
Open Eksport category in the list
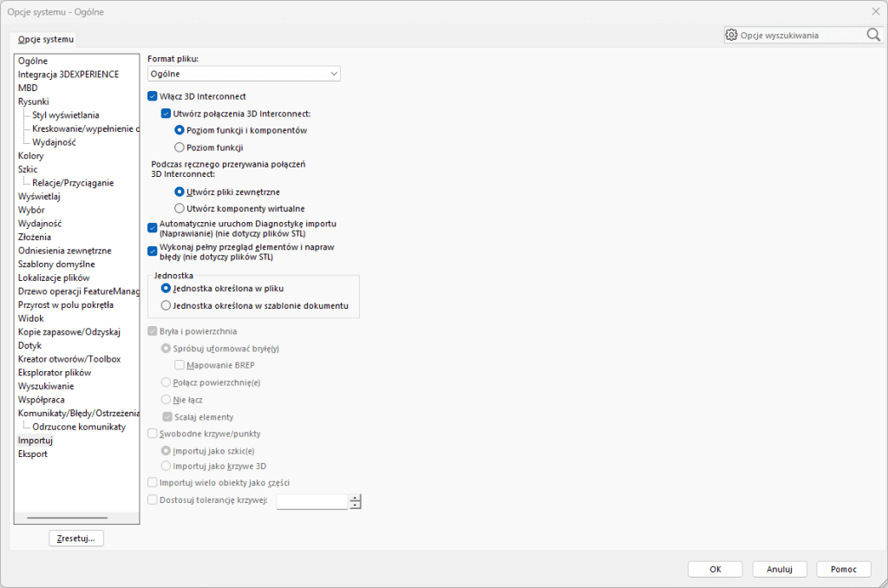(x=33, y=454)
